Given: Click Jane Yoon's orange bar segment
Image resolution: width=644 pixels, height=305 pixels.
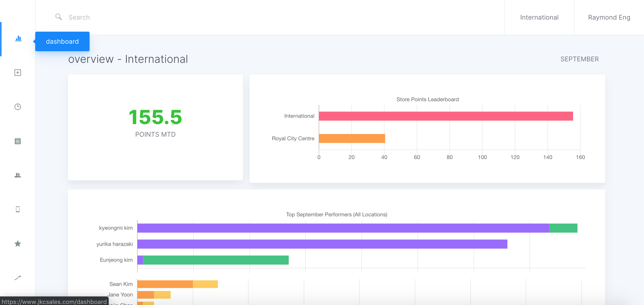Looking at the screenshot, I should click(146, 295).
